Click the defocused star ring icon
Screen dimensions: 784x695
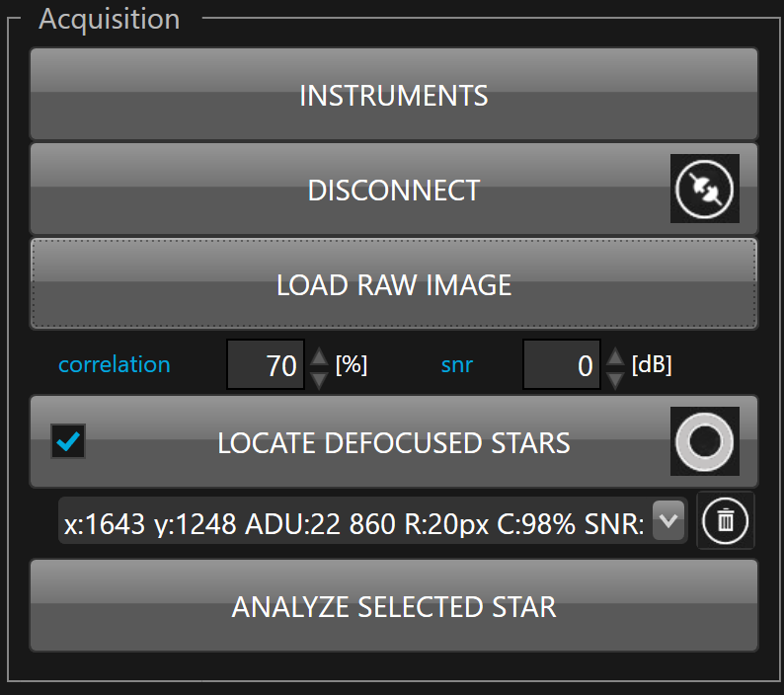click(x=705, y=442)
